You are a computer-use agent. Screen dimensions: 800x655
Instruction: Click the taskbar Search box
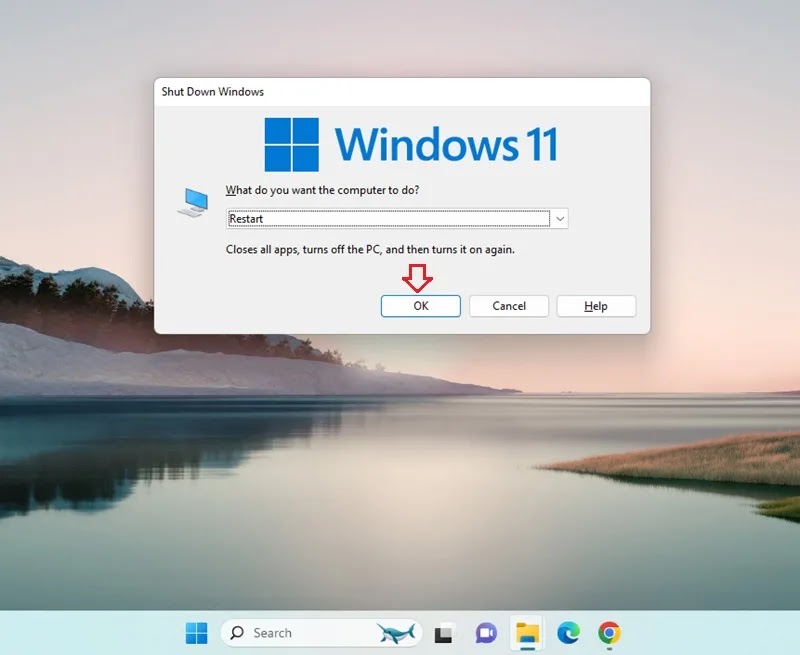(321, 633)
